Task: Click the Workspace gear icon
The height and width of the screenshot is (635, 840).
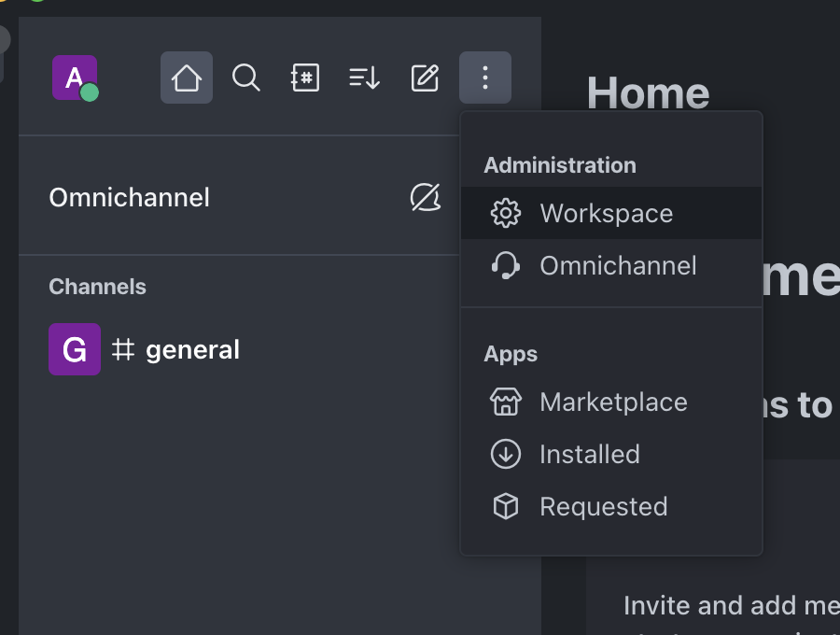Action: 505,213
